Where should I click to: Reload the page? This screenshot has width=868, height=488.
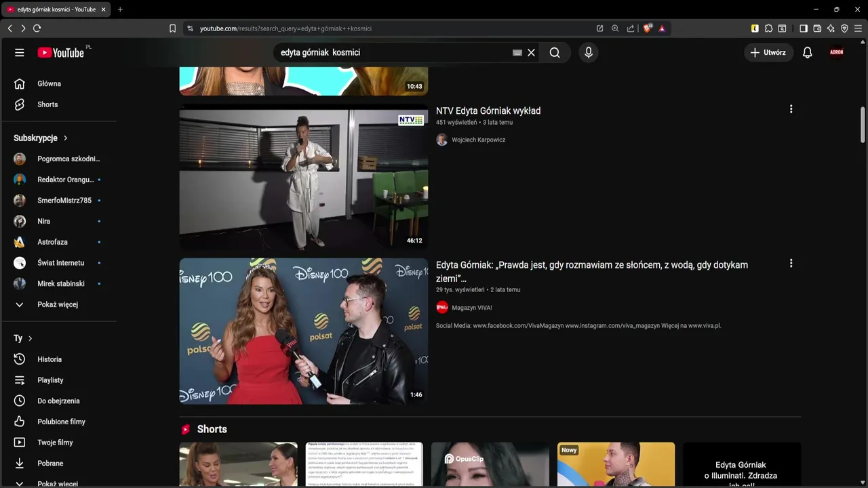click(x=37, y=28)
